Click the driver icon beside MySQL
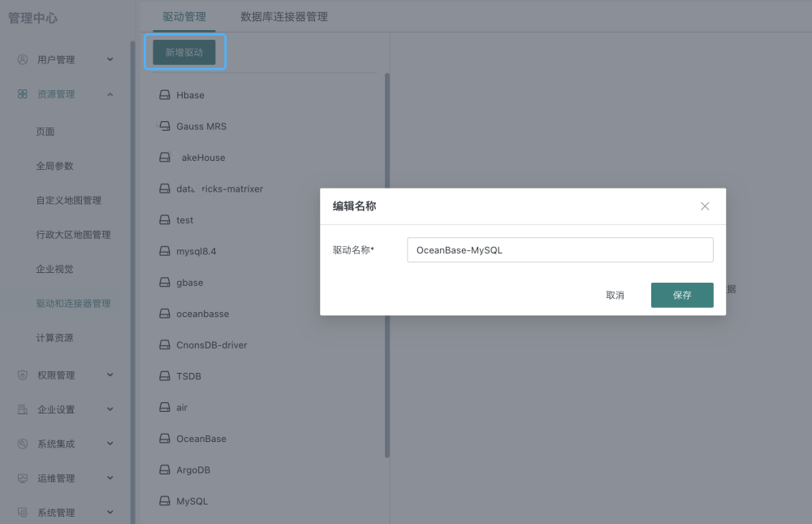812x524 pixels. (165, 500)
